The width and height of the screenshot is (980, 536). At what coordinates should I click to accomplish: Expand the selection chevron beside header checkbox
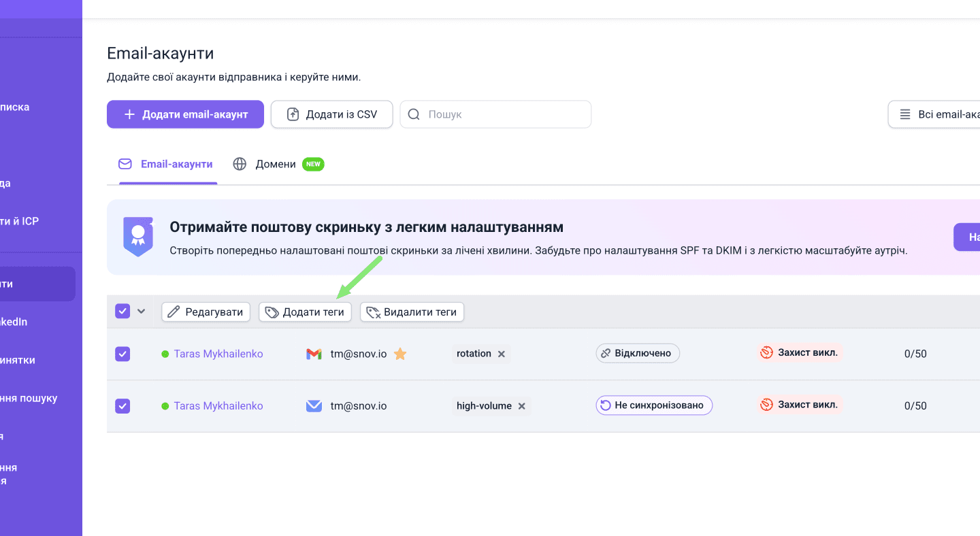(142, 312)
